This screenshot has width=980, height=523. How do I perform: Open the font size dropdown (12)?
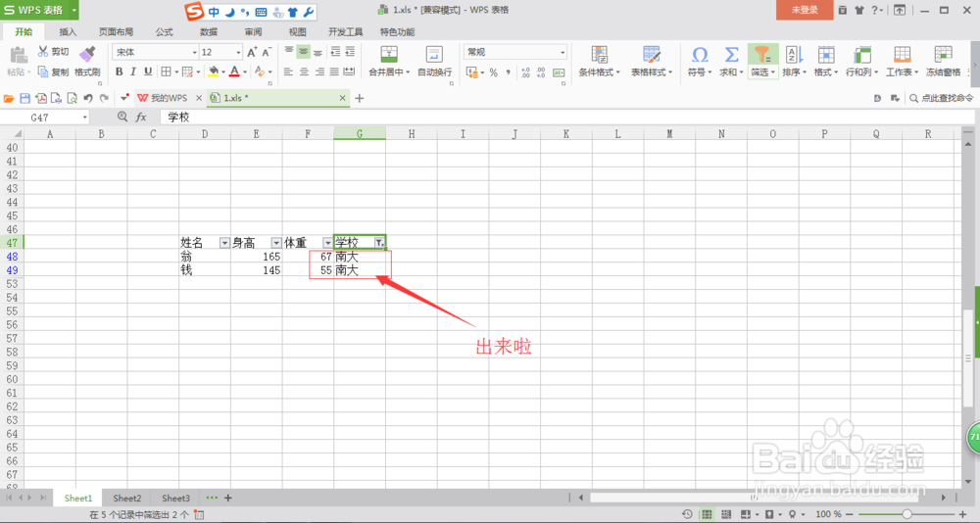tap(238, 52)
